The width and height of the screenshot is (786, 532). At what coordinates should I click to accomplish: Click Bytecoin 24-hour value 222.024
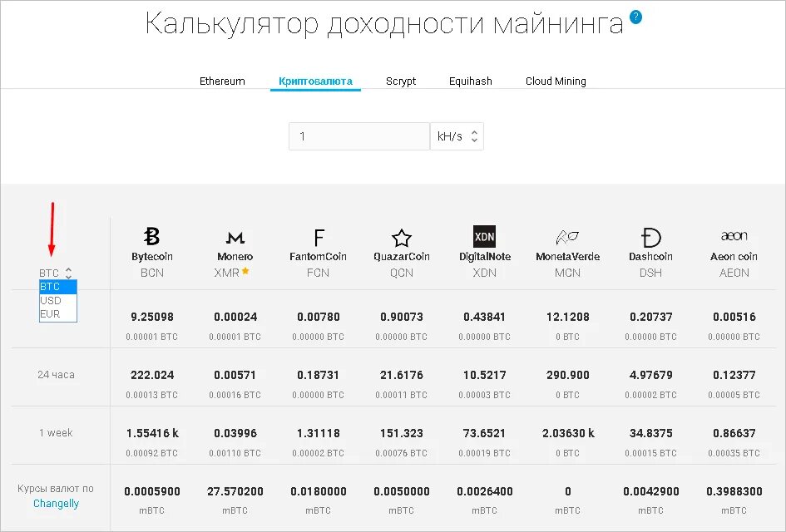click(152, 375)
